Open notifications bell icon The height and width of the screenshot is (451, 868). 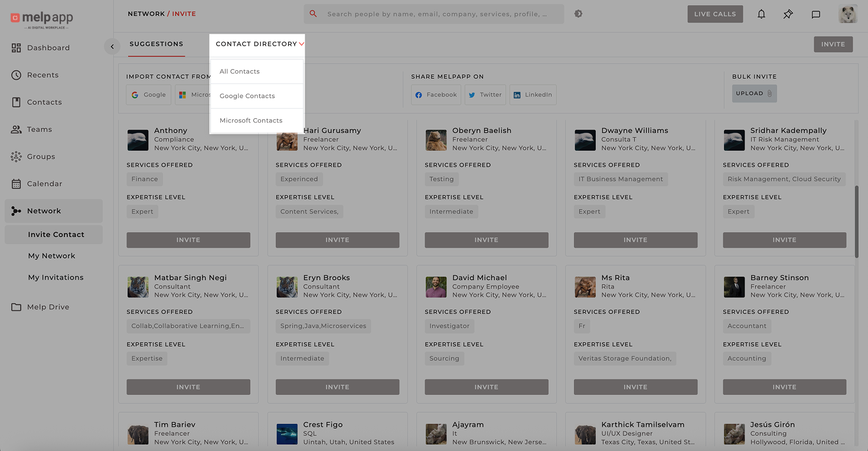(x=761, y=14)
